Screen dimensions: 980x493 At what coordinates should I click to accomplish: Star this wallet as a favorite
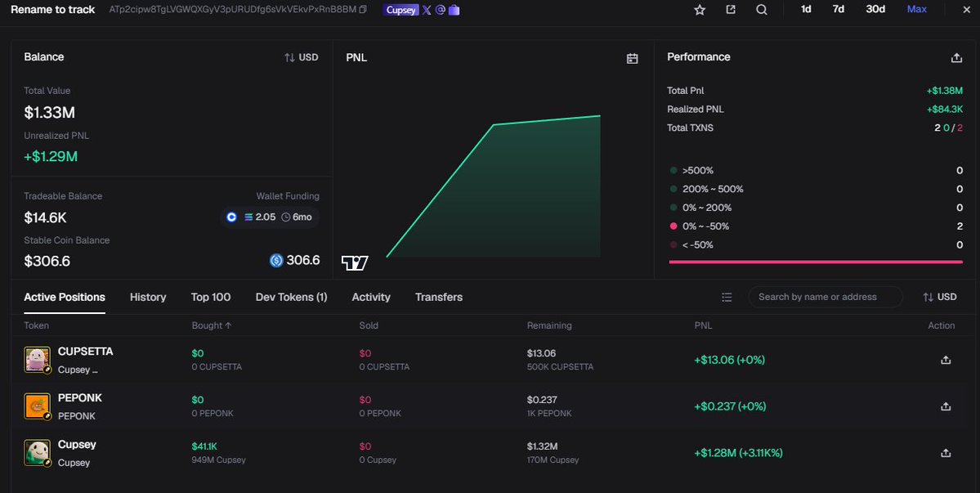click(700, 10)
